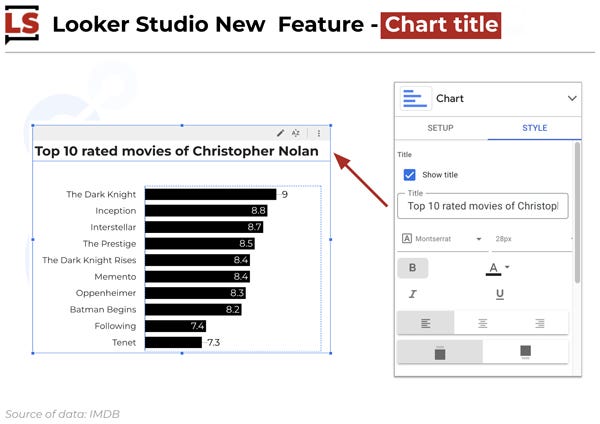Click the LS logo in the header
Screen dimensions: 600x424
[x=22, y=24]
